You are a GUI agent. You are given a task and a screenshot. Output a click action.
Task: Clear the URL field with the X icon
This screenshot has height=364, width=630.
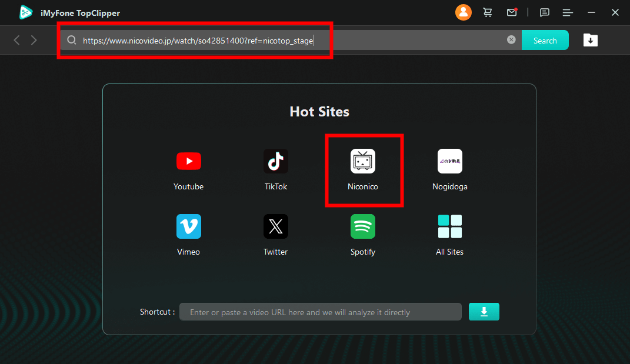pyautogui.click(x=511, y=40)
